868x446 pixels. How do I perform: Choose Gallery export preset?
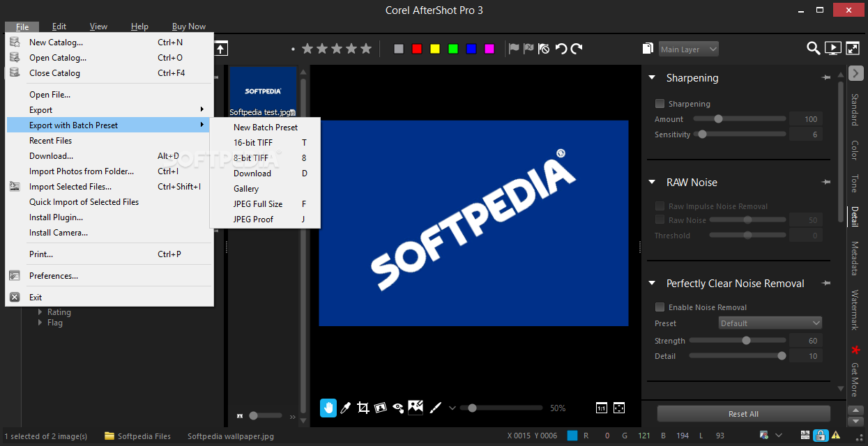(265, 188)
